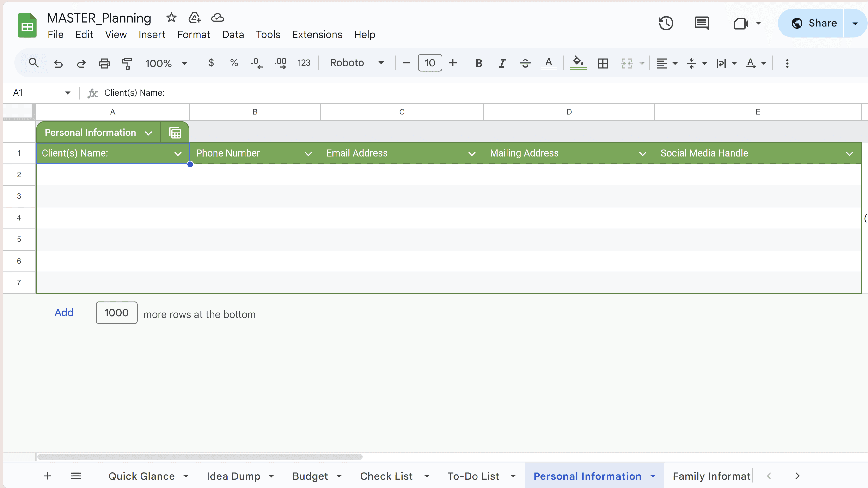Image resolution: width=868 pixels, height=488 pixels.
Task: Click the rows count input field
Action: click(x=116, y=313)
